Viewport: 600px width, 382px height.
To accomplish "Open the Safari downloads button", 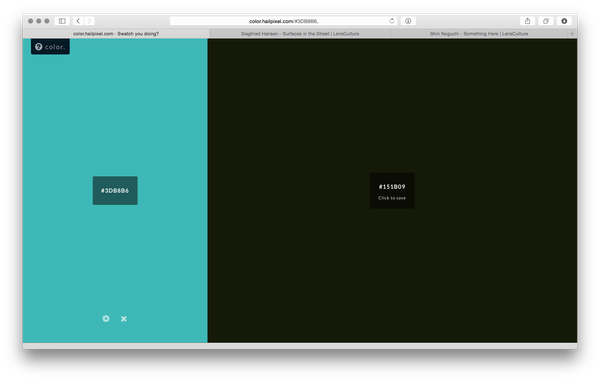I will (x=564, y=21).
